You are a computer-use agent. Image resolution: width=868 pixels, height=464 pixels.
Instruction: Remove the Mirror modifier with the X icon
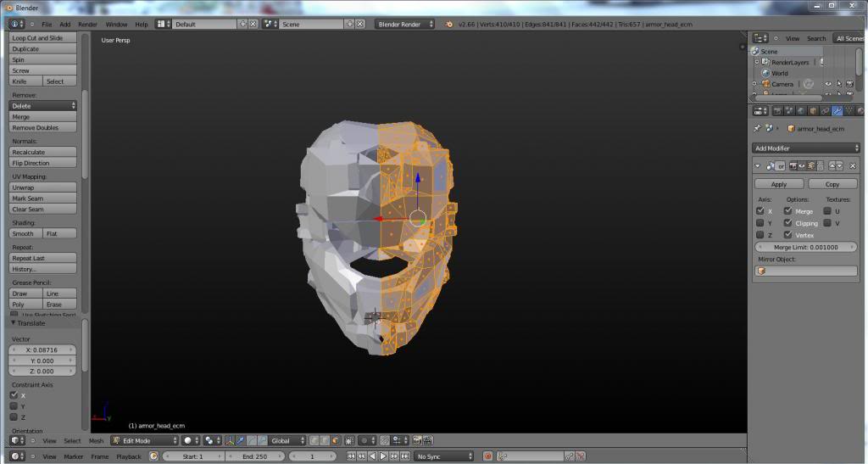click(x=853, y=165)
